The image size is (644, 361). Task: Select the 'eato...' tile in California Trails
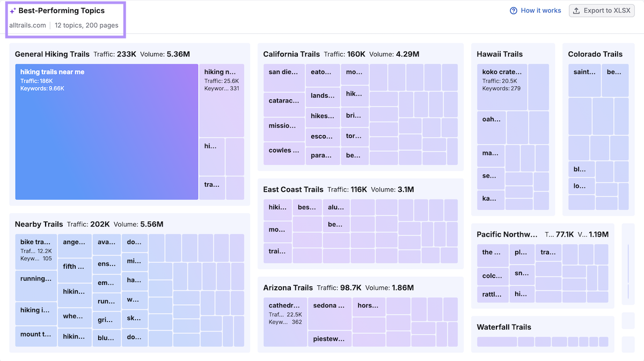point(323,76)
